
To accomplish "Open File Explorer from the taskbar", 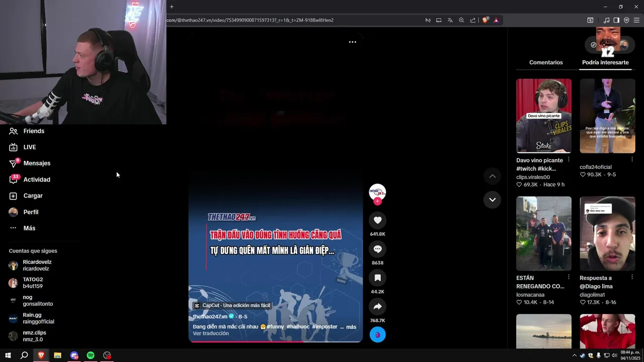I will (x=57, y=355).
